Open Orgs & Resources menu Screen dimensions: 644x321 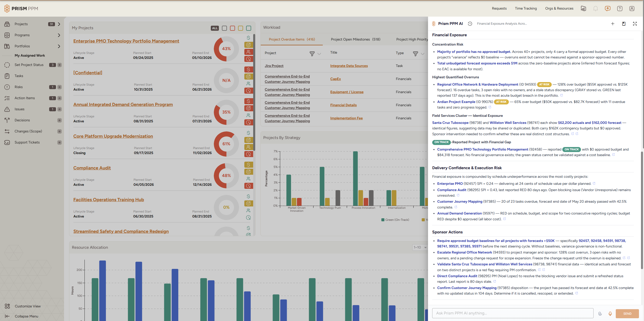(559, 9)
